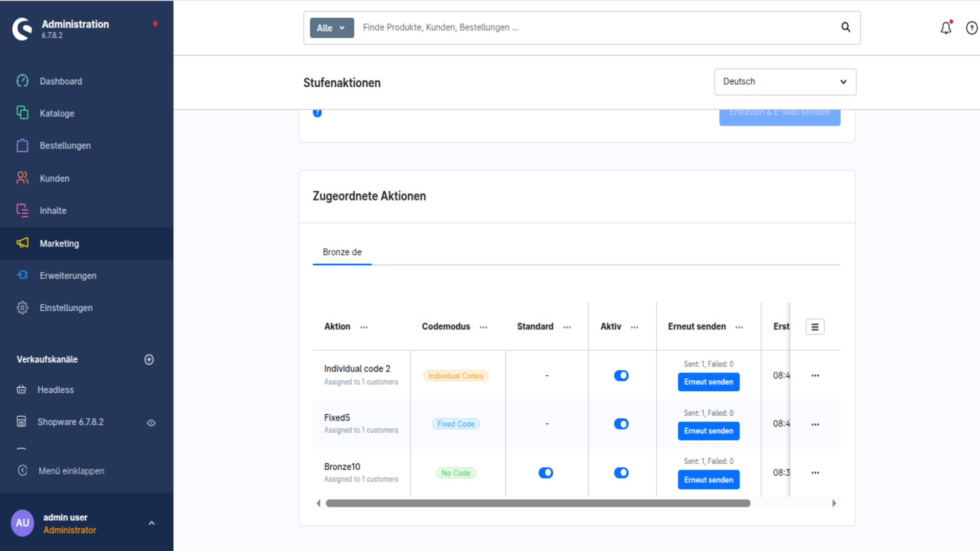This screenshot has width=980, height=551.
Task: Open the Bestellungen shopping bag icon
Action: (x=22, y=145)
